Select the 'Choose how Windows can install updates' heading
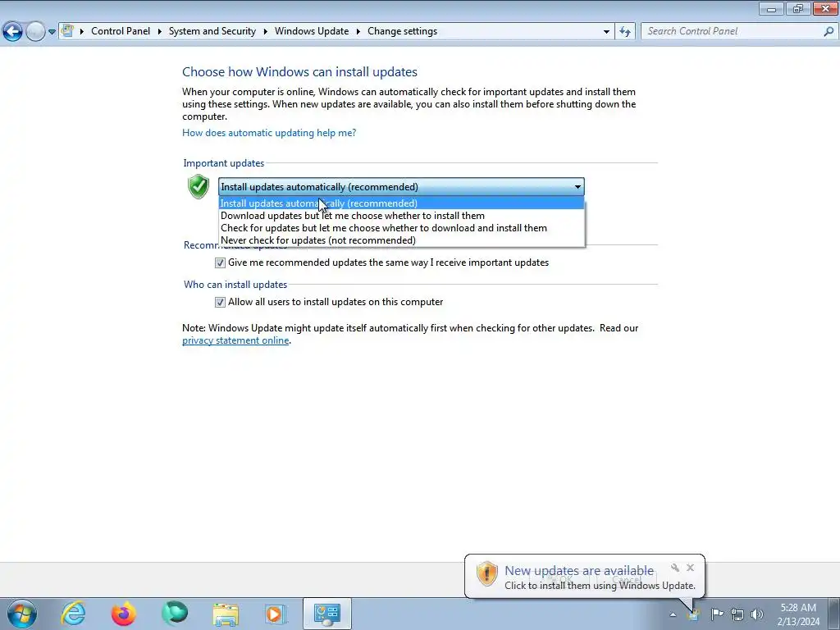 [299, 72]
